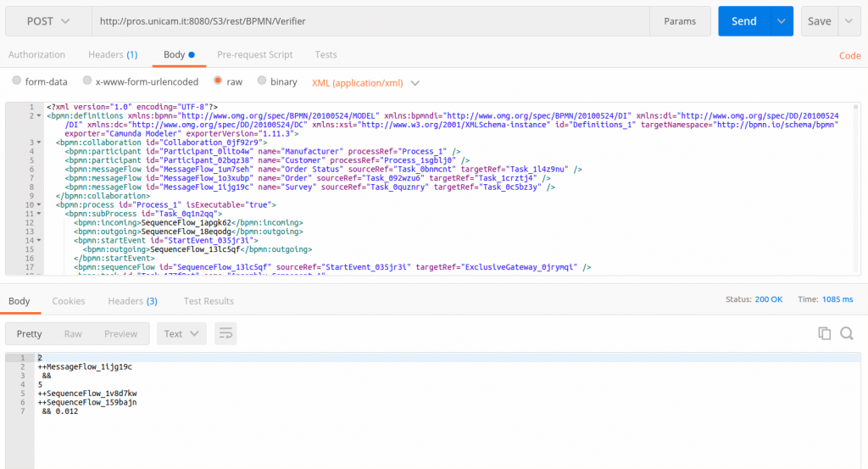The width and height of the screenshot is (868, 469).
Task: Open the POST method dropdown
Action: click(48, 21)
